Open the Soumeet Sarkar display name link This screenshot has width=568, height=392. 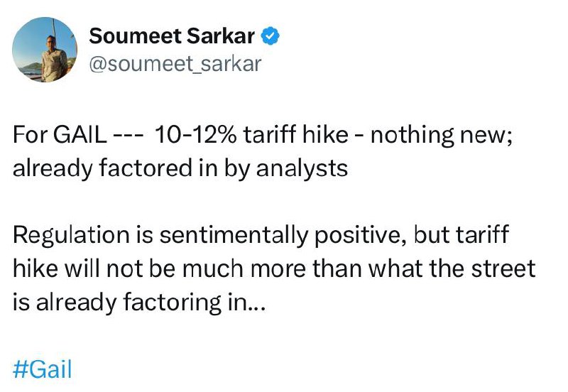(172, 36)
